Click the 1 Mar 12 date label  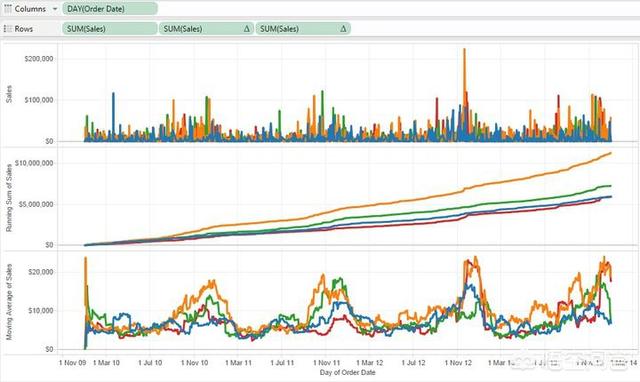[x=370, y=362]
